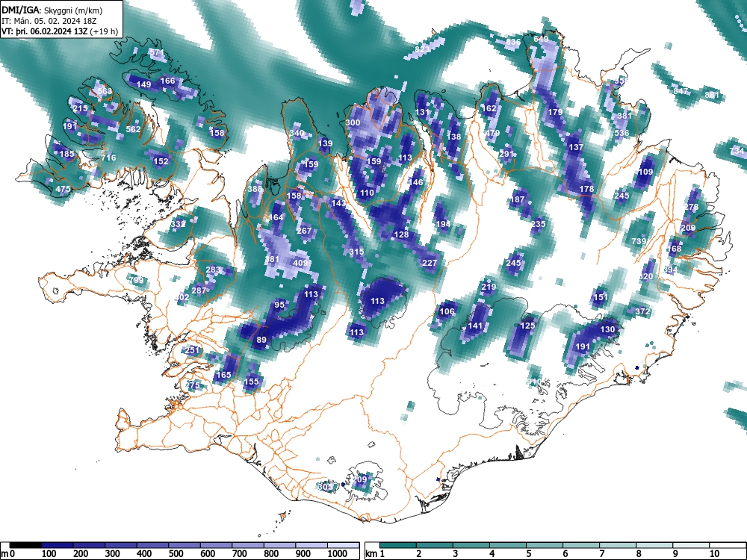Select the visibility label 178

587,189
